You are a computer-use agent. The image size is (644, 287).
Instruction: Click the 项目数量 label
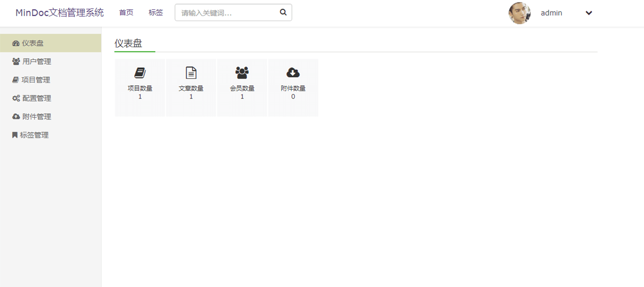coord(140,88)
